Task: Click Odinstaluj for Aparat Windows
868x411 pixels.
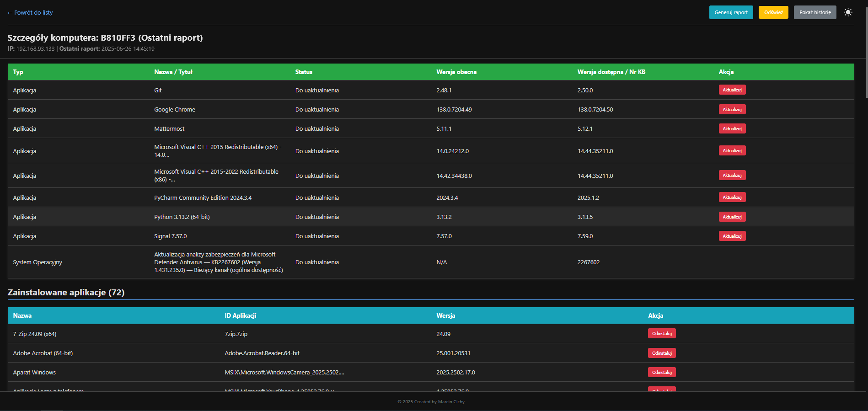Action: [x=662, y=372]
